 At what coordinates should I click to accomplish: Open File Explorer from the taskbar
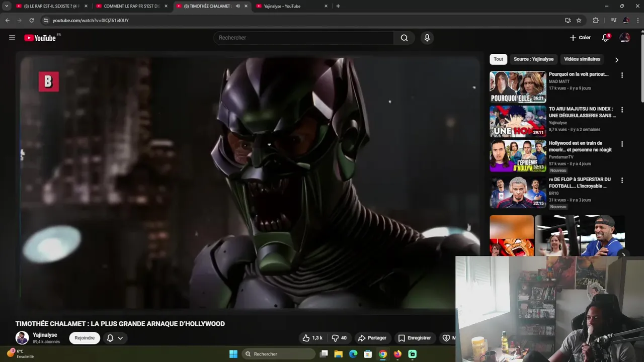click(339, 354)
